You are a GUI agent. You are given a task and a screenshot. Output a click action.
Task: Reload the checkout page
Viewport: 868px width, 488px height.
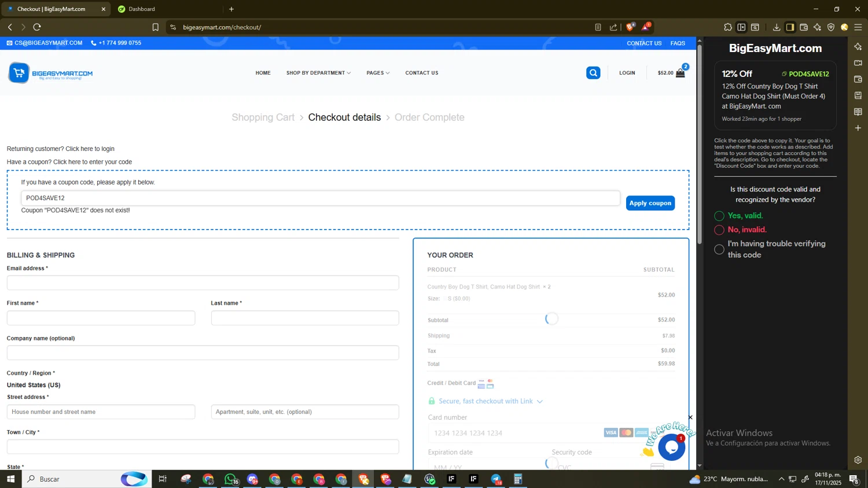[x=37, y=27]
